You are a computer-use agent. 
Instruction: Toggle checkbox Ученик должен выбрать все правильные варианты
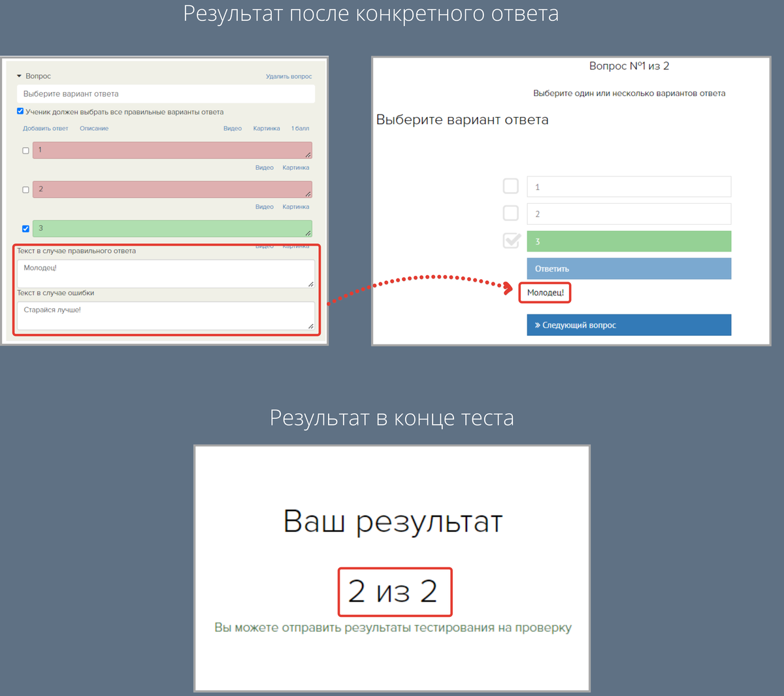coord(20,111)
